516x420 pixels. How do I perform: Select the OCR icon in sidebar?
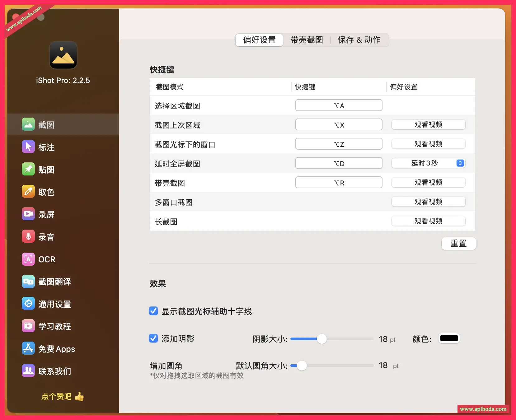pyautogui.click(x=28, y=259)
